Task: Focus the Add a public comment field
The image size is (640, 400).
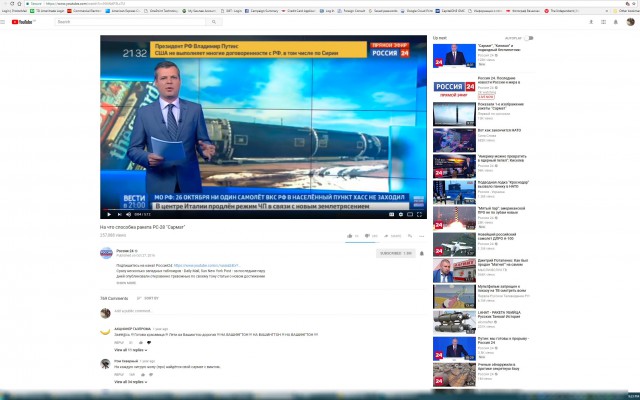Action: pos(269,311)
